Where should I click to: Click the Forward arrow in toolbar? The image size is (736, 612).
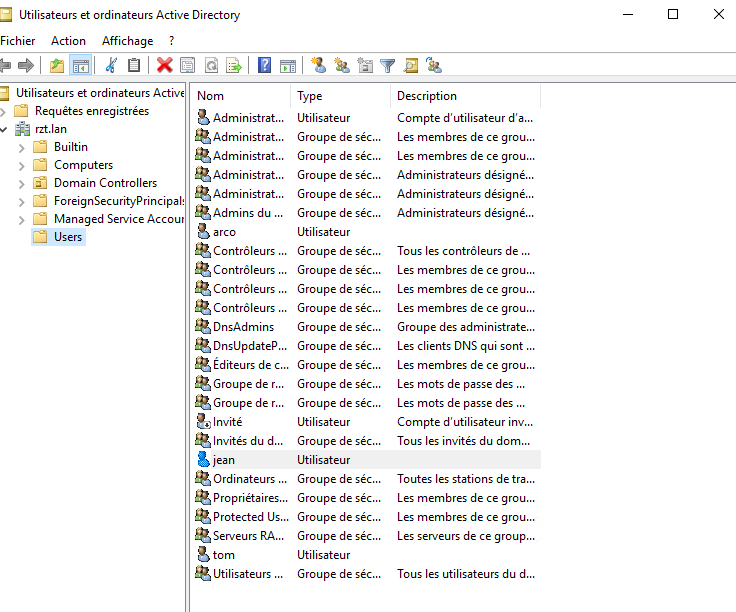(x=26, y=65)
